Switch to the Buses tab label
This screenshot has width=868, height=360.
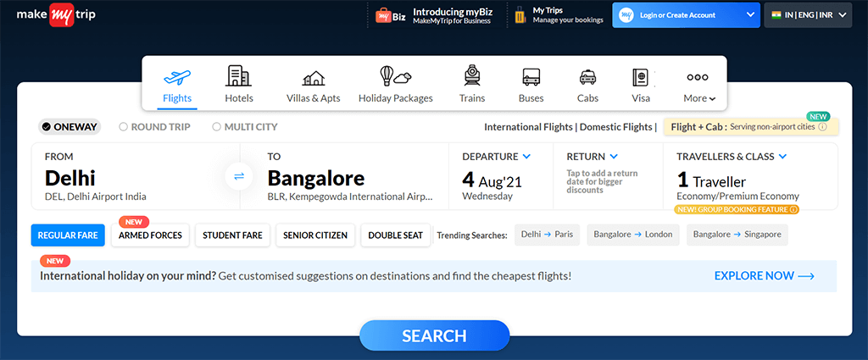pyautogui.click(x=531, y=98)
